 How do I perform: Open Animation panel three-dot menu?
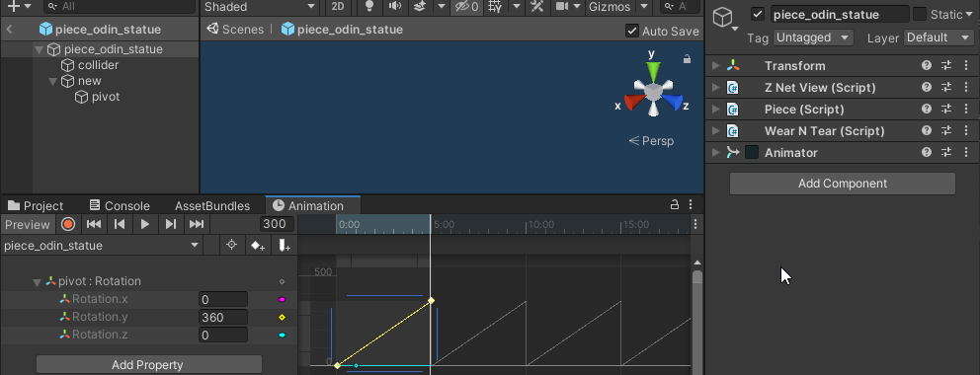(691, 204)
